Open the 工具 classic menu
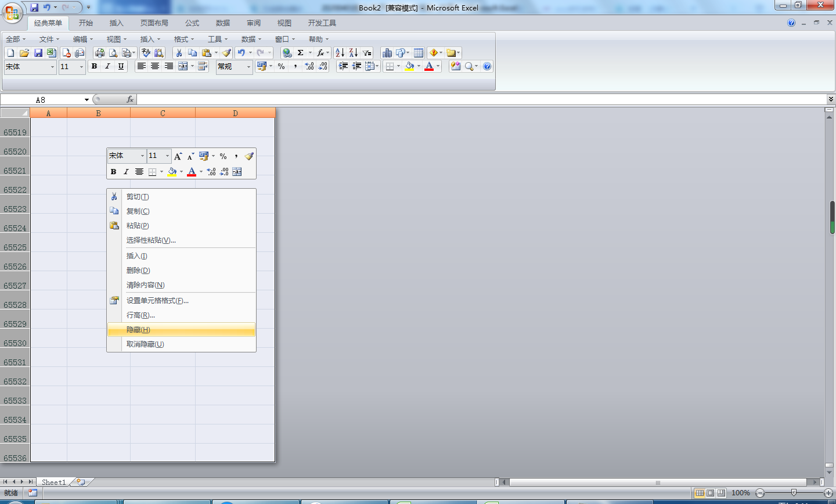 click(x=218, y=39)
